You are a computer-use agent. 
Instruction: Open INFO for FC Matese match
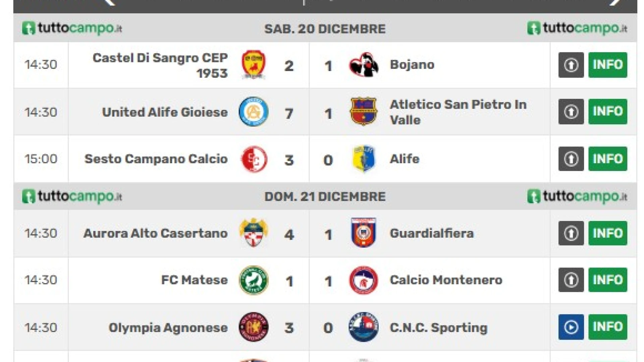point(607,280)
